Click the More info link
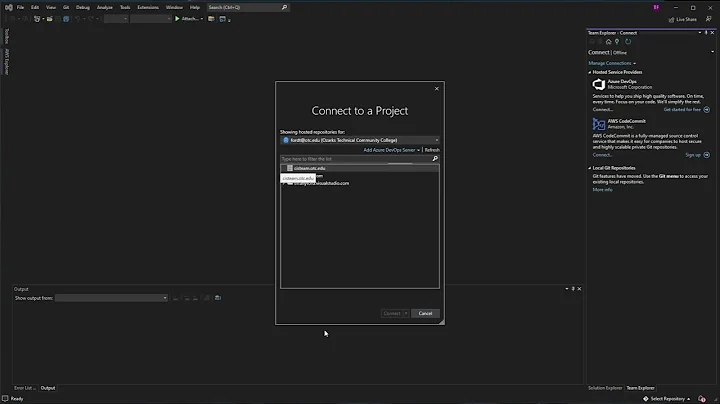Screen dimensions: 720x404 [x=602, y=190]
